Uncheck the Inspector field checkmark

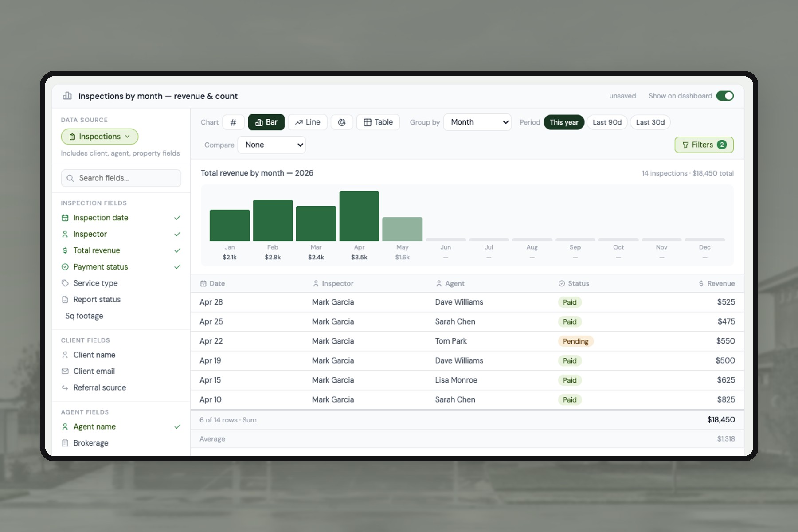177,234
